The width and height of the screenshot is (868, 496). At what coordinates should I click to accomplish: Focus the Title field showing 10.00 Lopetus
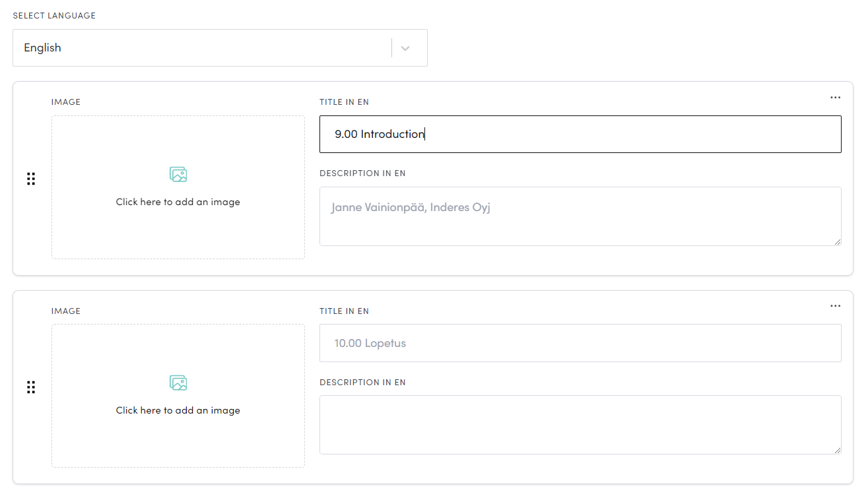(x=580, y=342)
